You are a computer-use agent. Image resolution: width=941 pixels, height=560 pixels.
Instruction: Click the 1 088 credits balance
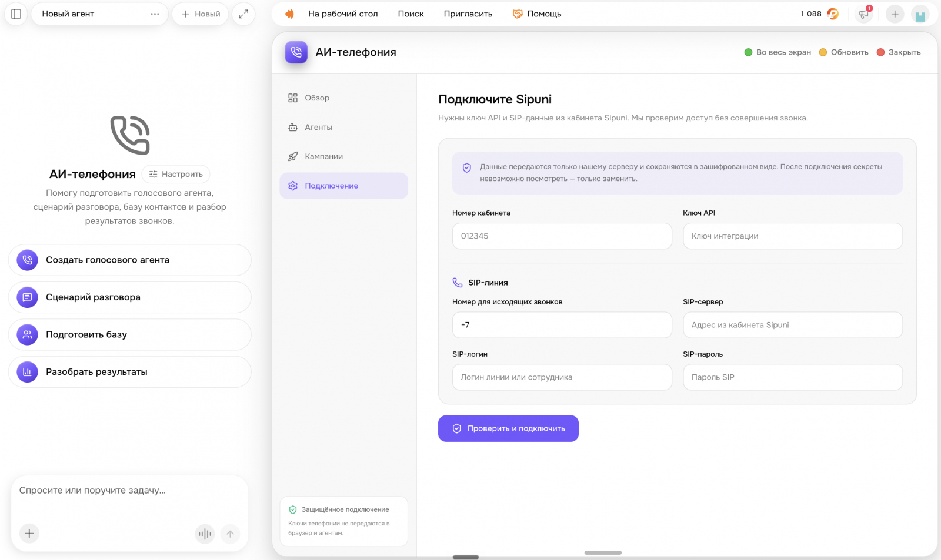(819, 14)
